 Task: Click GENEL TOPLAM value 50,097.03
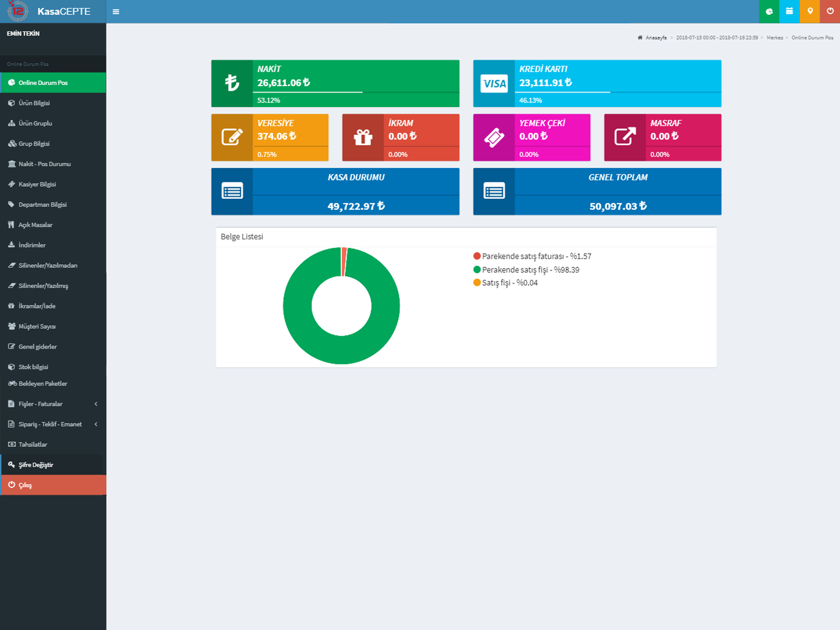coord(618,206)
